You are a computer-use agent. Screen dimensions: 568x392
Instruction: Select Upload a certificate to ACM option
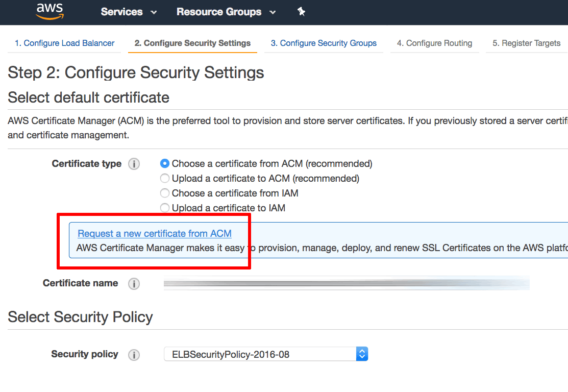click(165, 179)
